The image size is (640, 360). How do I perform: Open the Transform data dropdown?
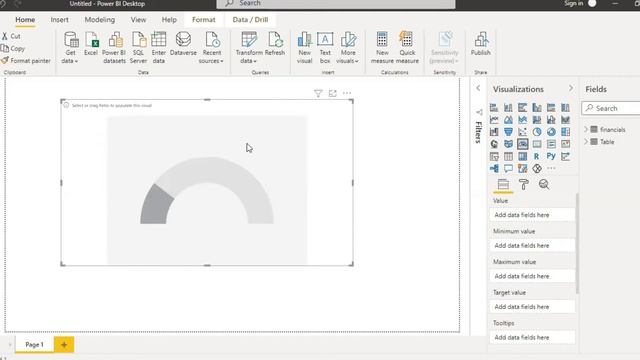(x=249, y=48)
